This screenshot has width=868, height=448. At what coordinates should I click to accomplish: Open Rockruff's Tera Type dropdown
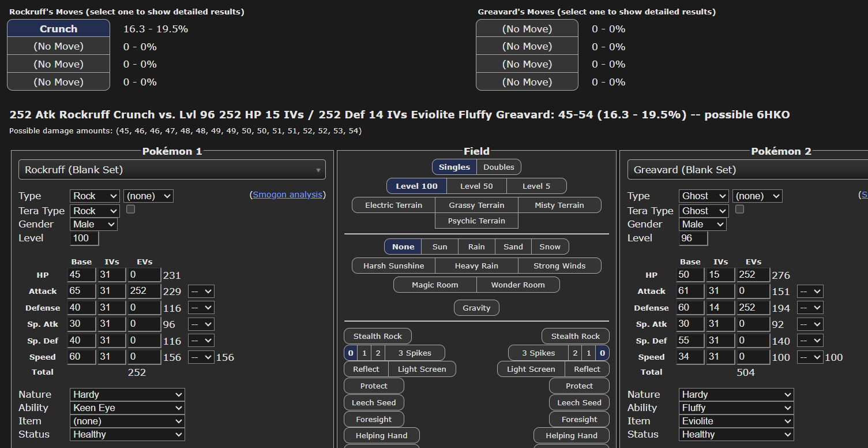pyautogui.click(x=95, y=211)
